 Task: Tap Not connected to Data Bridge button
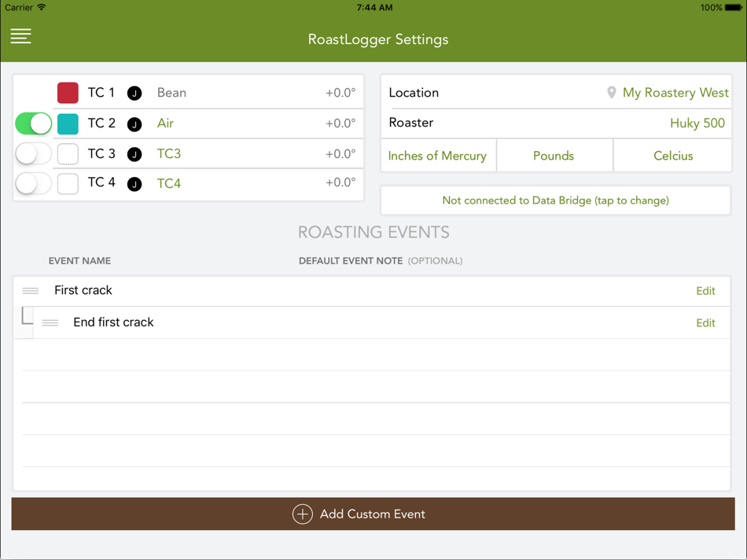tap(555, 201)
